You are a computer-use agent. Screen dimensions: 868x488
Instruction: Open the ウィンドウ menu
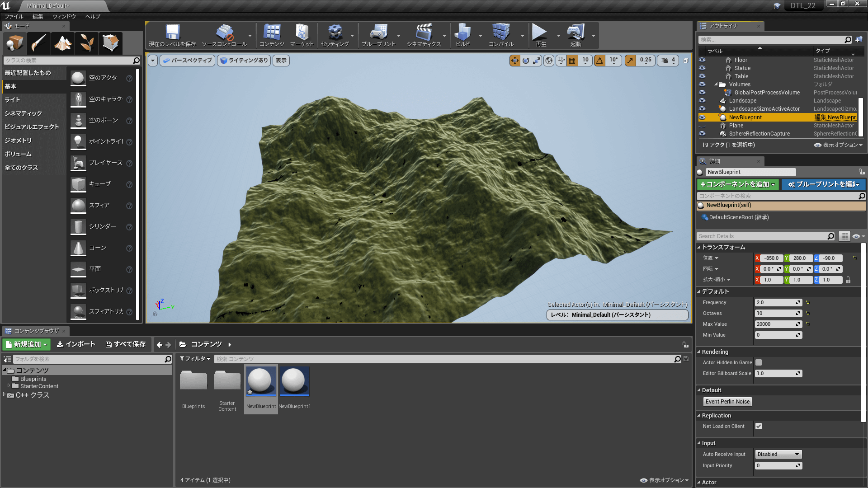64,16
